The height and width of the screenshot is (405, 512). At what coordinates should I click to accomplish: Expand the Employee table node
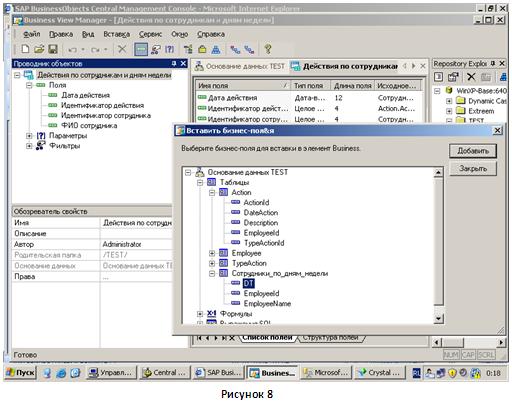[212, 253]
